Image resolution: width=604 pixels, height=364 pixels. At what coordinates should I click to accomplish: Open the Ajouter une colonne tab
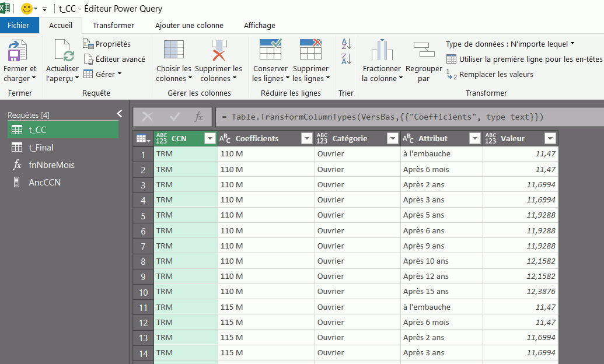pos(189,25)
